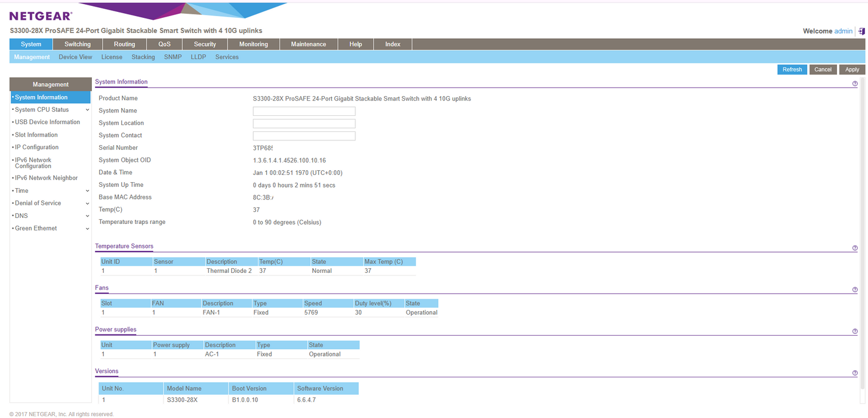Open help for Power supplies section
The height and width of the screenshot is (418, 868).
855,331
